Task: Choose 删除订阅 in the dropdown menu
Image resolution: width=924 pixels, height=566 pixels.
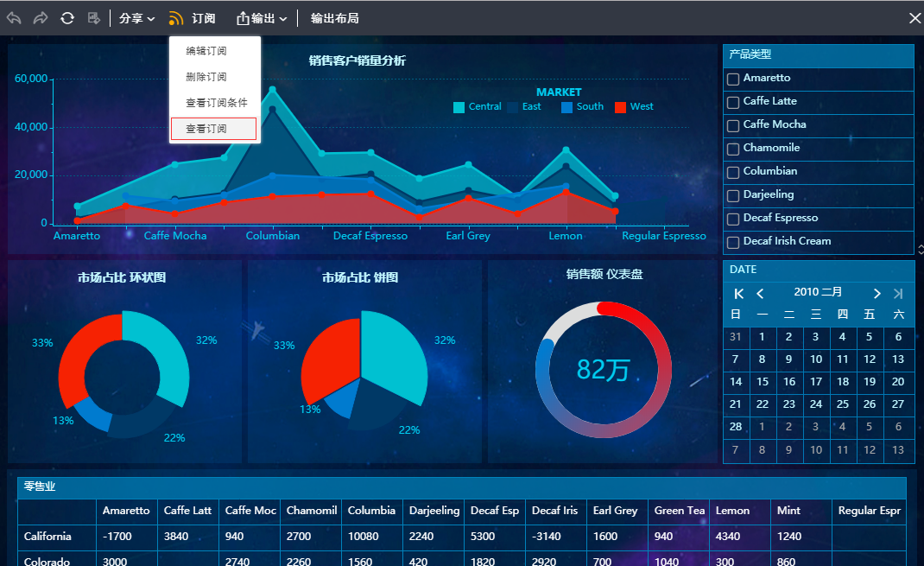Action: pyautogui.click(x=206, y=77)
